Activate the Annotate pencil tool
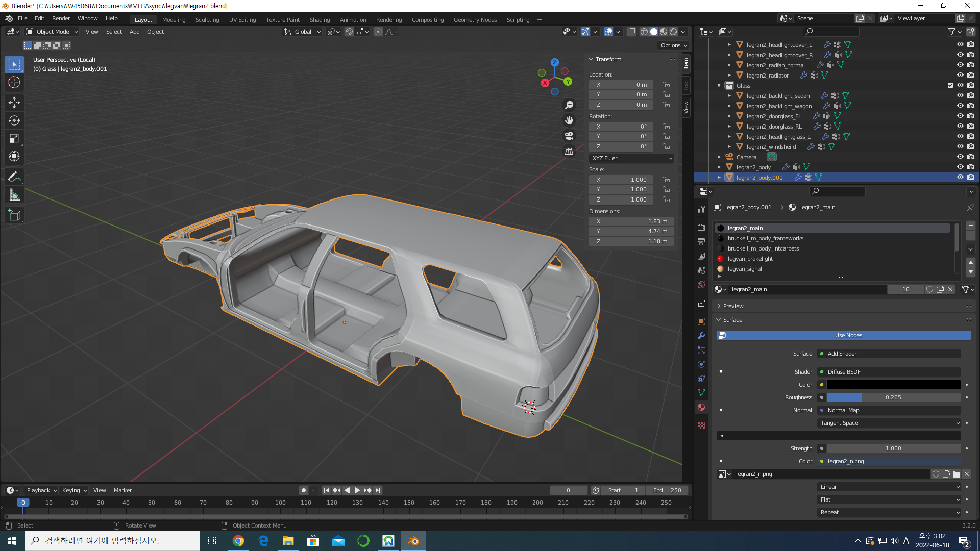The image size is (980, 551). pos(14,177)
